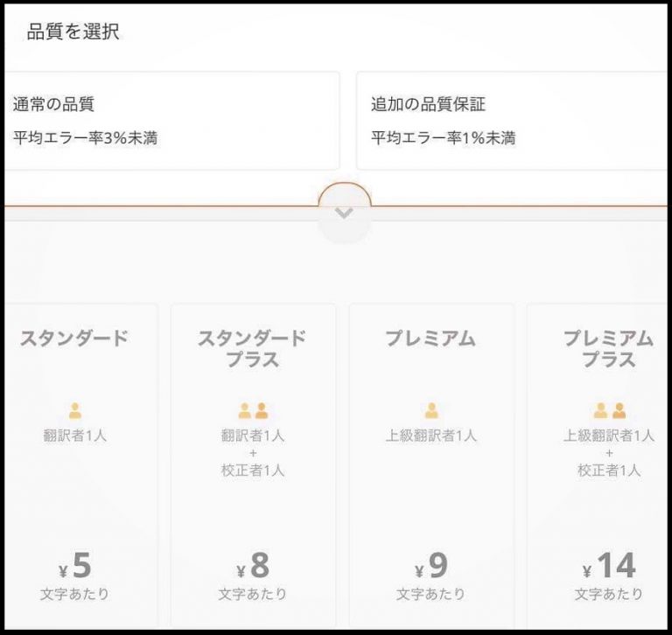Click 翻訳者1人 label in スタンダード card

[74, 435]
